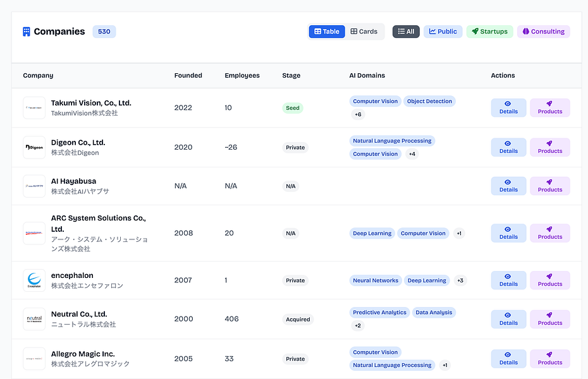The width and height of the screenshot is (588, 379).
Task: Click the Employees column header
Action: tap(242, 75)
